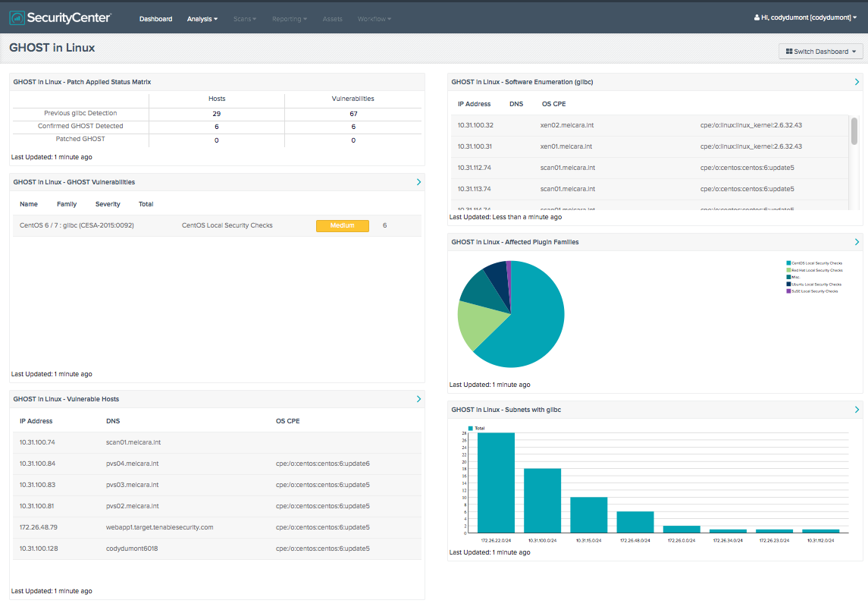Click the codydumont6018 host entry
The height and width of the screenshot is (613, 868).
pos(132,549)
